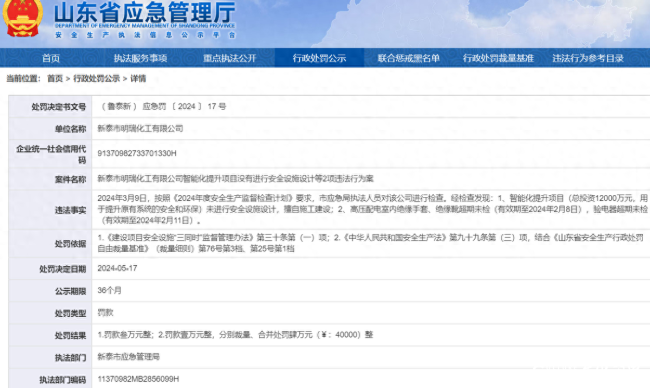Image resolution: width=650 pixels, height=388 pixels.
Task: Select department code 11370982MB2856099H
Action: coord(138,379)
